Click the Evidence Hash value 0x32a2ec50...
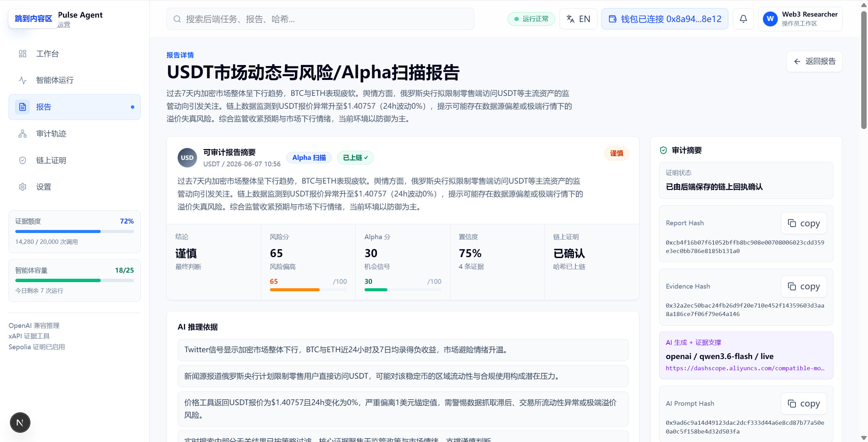 [x=745, y=310]
